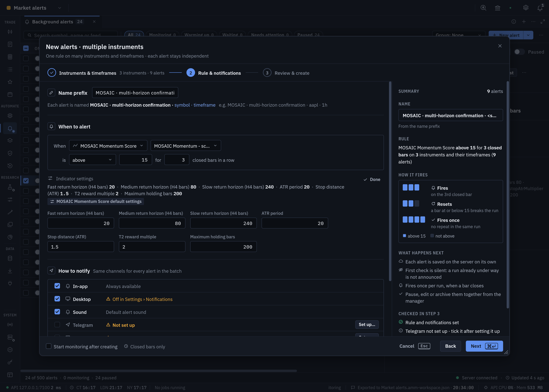
Task: Click the download icon in the left sidebar
Action: [10, 271]
